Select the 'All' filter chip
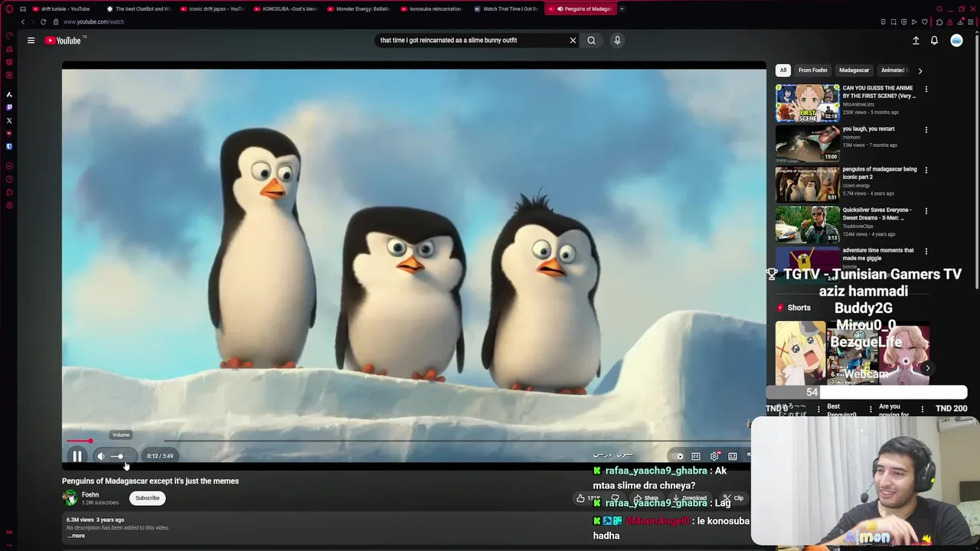Viewport: 980px width, 551px height. [782, 70]
